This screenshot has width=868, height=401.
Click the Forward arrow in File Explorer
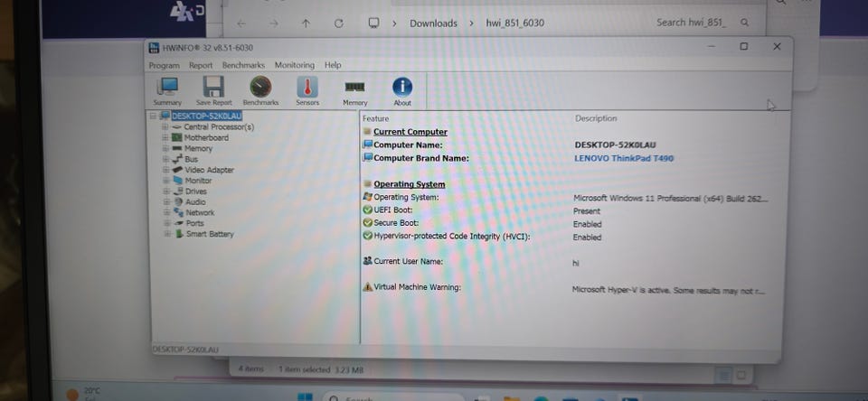point(273,23)
